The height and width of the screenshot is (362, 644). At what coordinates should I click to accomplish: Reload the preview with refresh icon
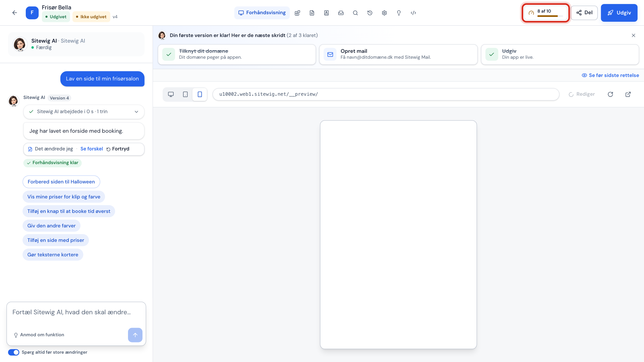point(610,94)
